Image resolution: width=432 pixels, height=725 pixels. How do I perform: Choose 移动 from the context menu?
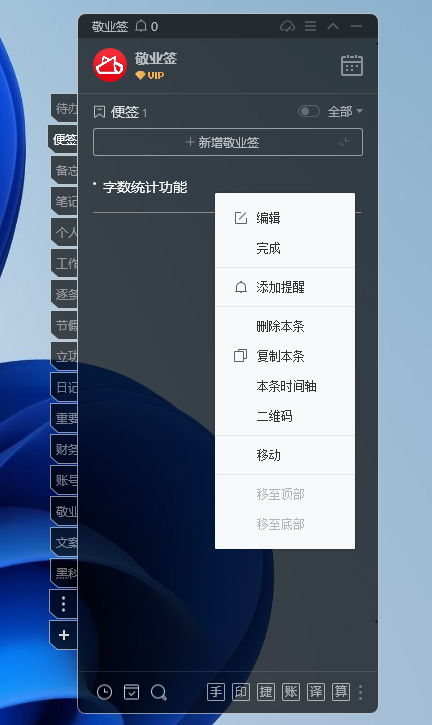[x=285, y=455]
